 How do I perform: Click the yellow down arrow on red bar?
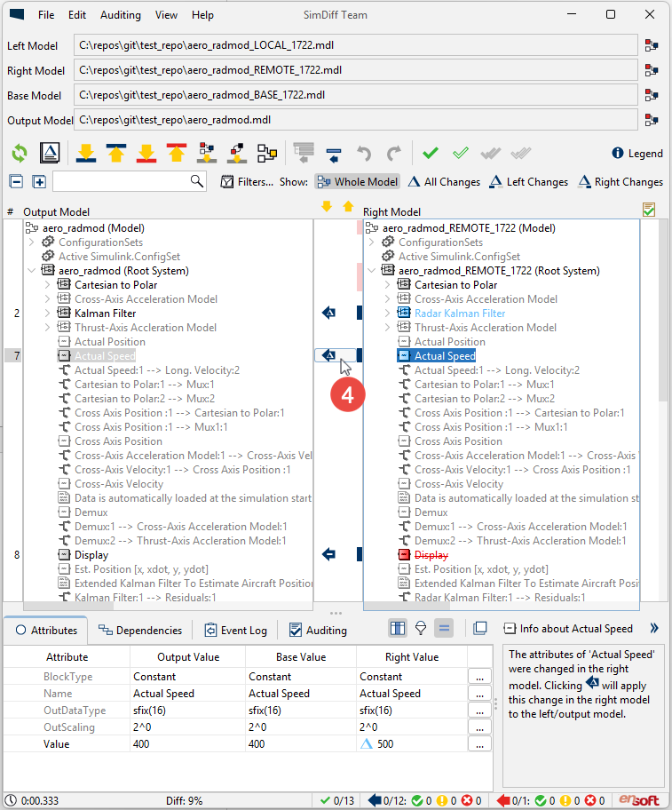click(146, 153)
